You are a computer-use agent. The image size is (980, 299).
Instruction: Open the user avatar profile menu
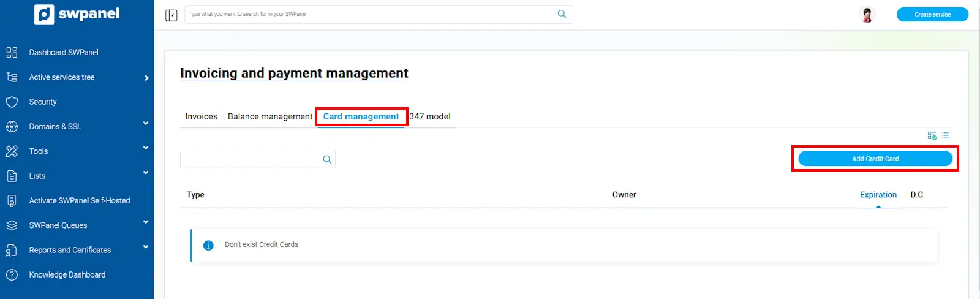(x=867, y=15)
